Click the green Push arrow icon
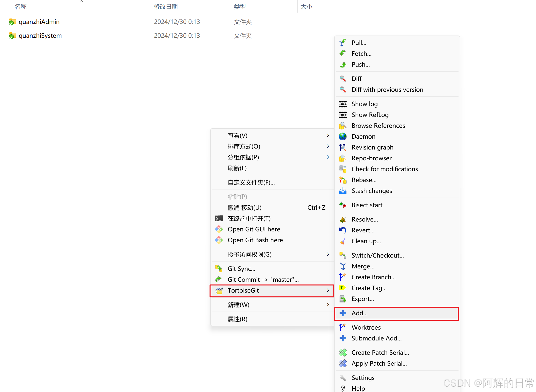The height and width of the screenshot is (392, 536). [x=343, y=65]
